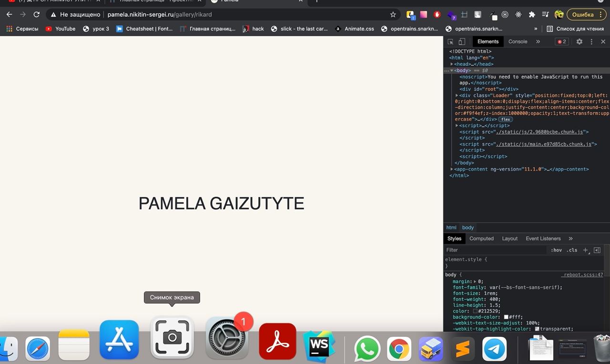
Task: Go back with the browser back arrow
Action: (x=9, y=15)
